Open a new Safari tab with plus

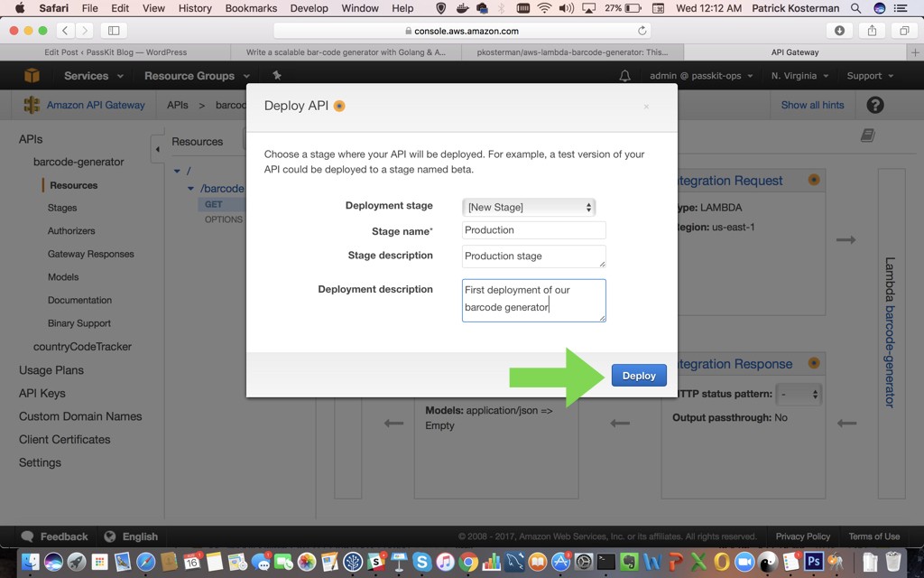(x=915, y=52)
